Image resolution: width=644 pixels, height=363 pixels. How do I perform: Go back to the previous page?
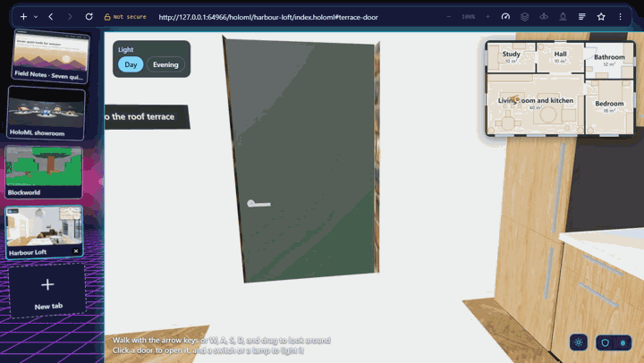tap(51, 17)
